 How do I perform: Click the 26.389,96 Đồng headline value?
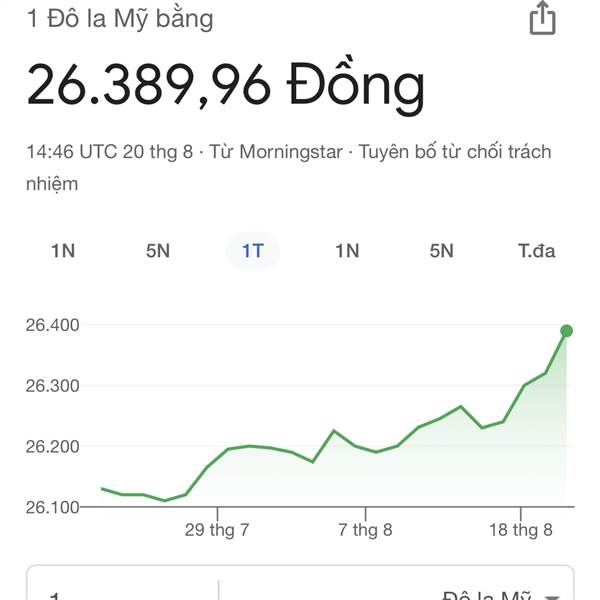(226, 86)
